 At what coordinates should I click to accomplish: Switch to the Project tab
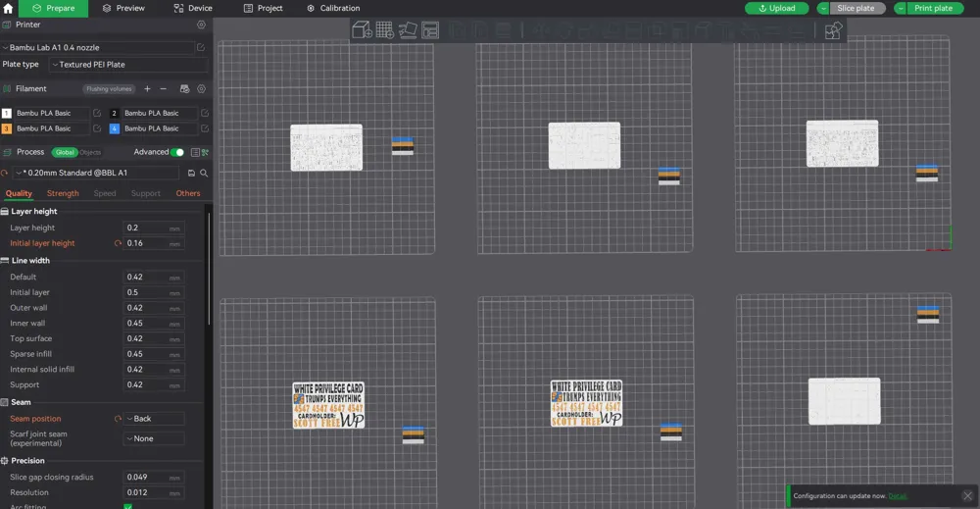(x=263, y=8)
